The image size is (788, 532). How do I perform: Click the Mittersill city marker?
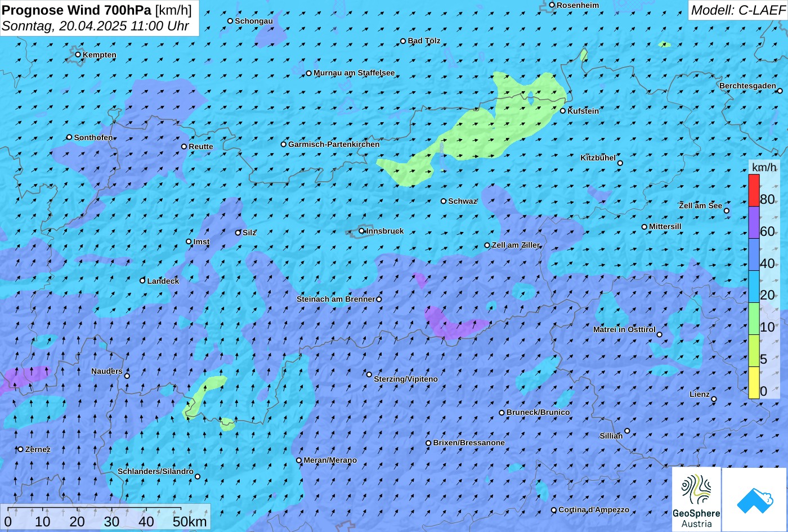(644, 227)
